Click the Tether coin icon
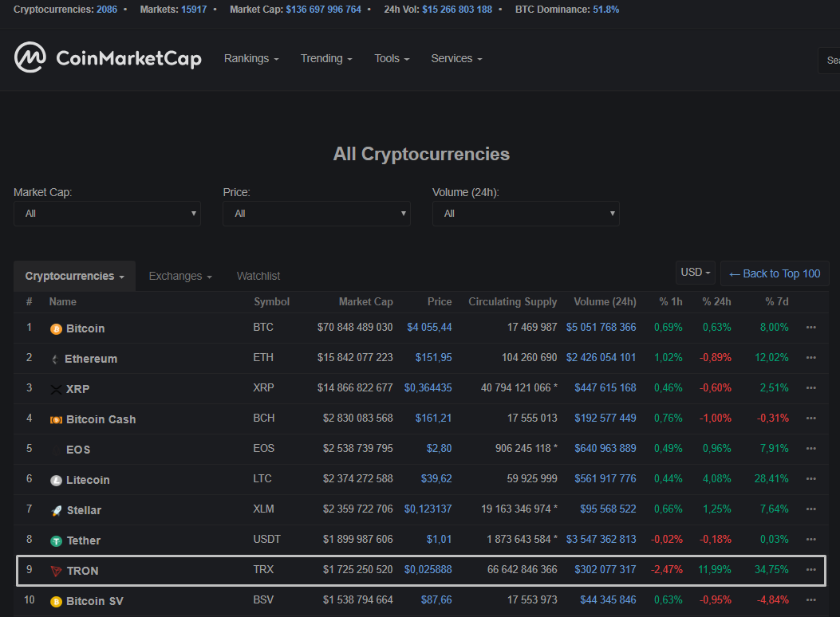This screenshot has width=840, height=617. click(x=54, y=540)
